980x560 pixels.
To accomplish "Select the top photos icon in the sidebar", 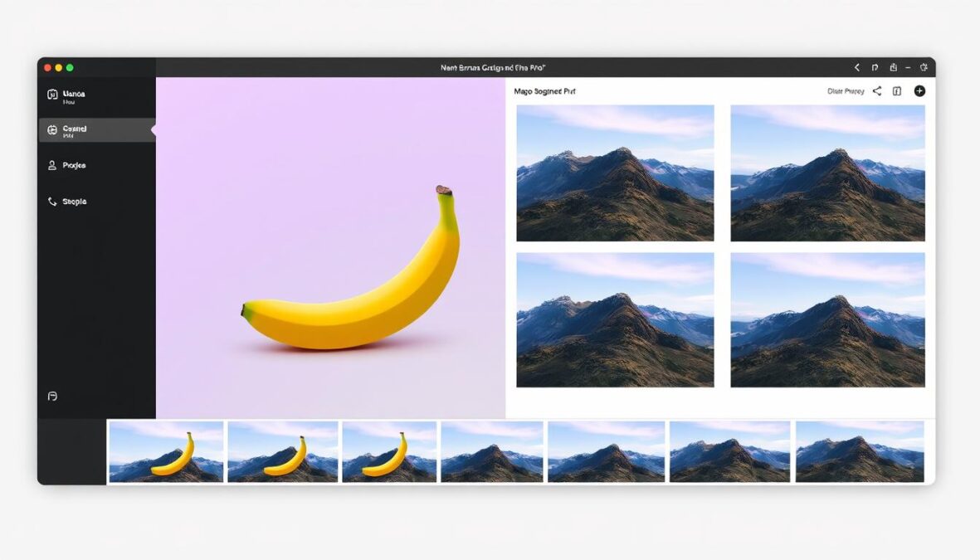I will pyautogui.click(x=52, y=94).
